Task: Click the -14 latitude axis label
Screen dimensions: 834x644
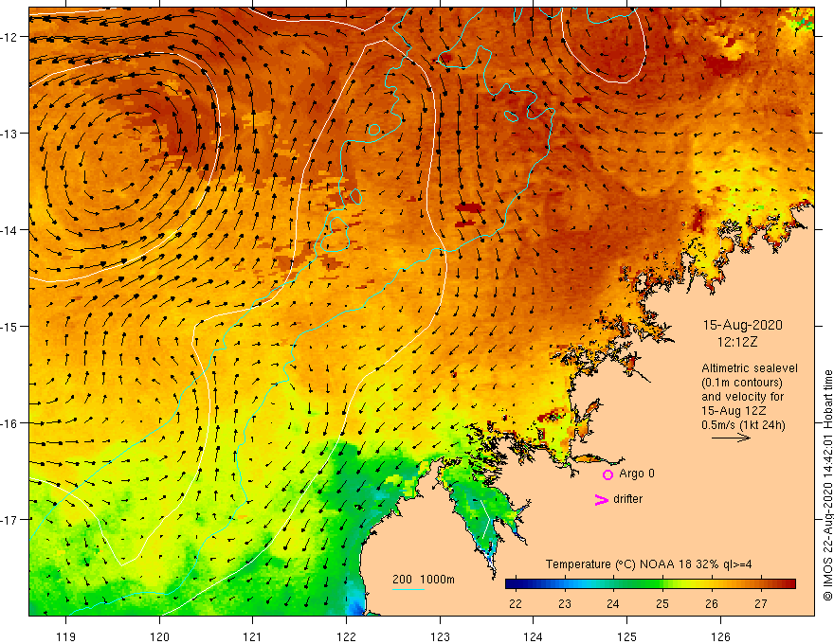Action: coord(9,230)
